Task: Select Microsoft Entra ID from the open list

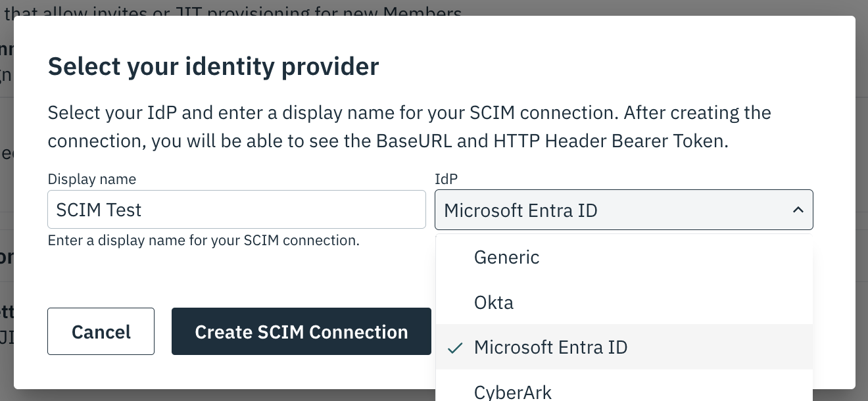Action: [550, 347]
